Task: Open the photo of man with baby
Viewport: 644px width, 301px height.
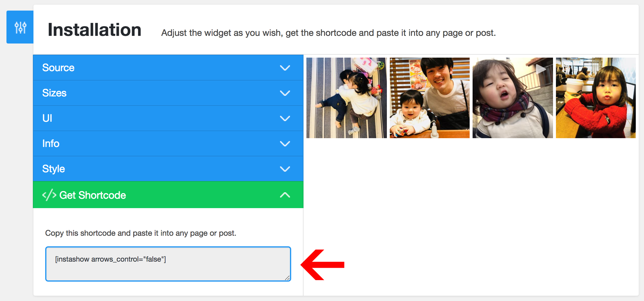Action: coord(430,98)
